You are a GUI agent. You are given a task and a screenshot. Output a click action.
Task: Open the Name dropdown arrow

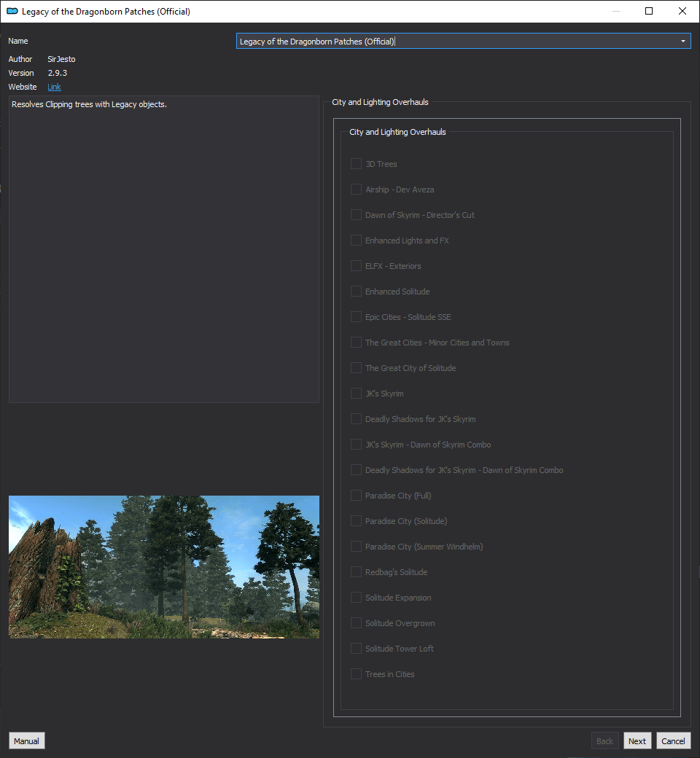coord(683,41)
